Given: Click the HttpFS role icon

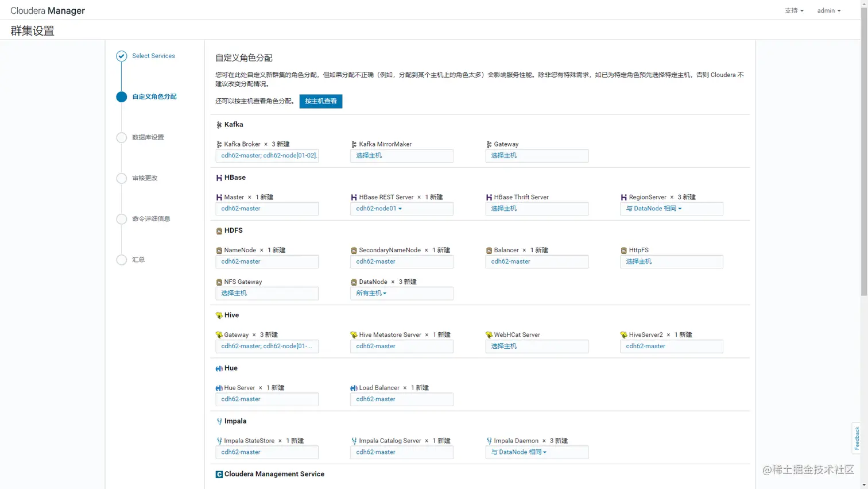Looking at the screenshot, I should tap(623, 251).
